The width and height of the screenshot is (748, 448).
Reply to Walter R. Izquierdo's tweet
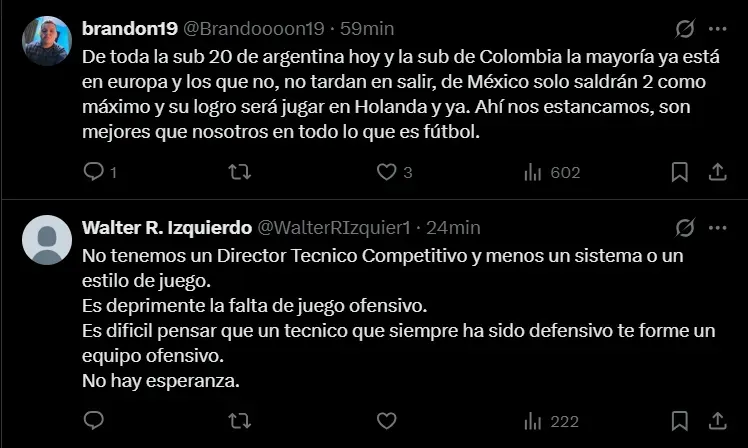pos(94,421)
